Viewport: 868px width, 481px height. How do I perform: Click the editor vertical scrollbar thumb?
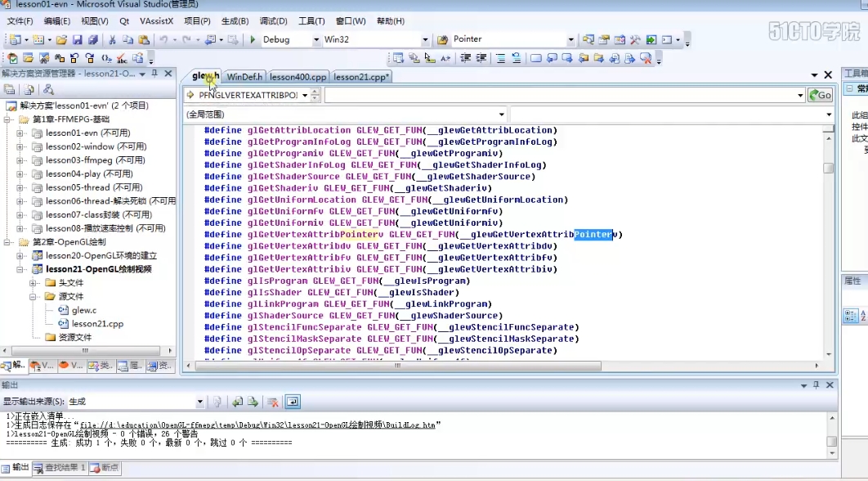tap(828, 169)
